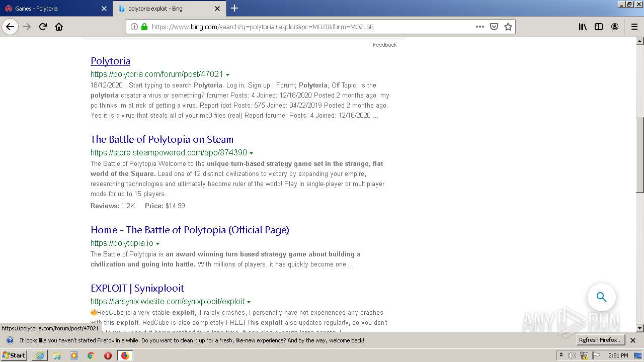The image size is (644, 362).
Task: Expand dropdown next to polytoria.com forum URL
Action: click(x=227, y=75)
